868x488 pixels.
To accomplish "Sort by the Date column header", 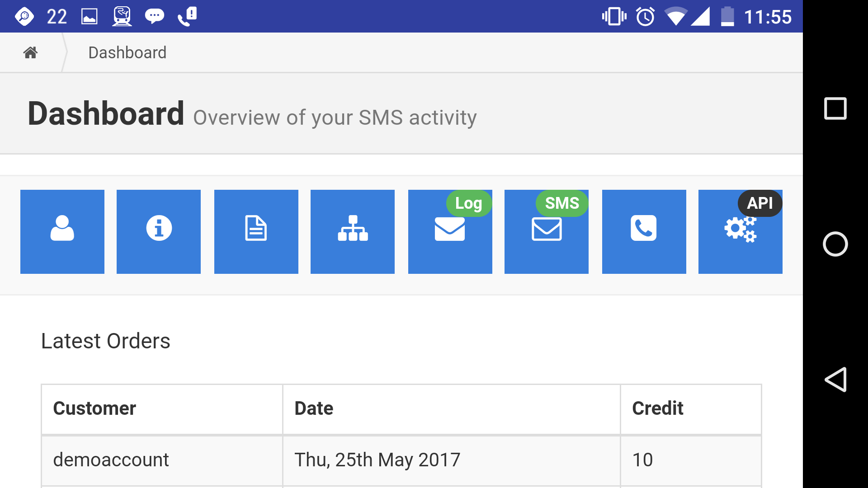I will [x=313, y=408].
